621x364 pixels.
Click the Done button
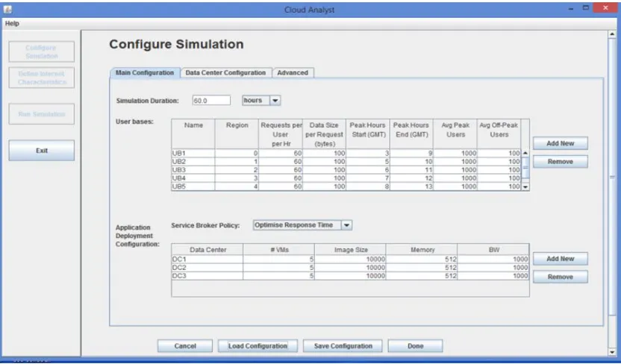pyautogui.click(x=415, y=346)
